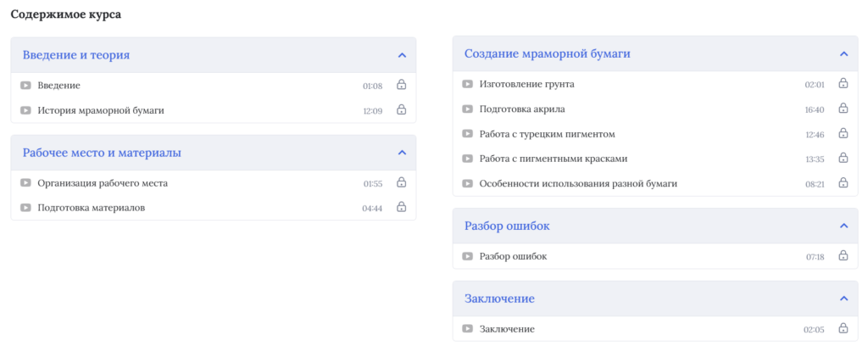Click the 16:40 duration for Подготовка акрила
This screenshot has width=868, height=352.
(x=814, y=109)
